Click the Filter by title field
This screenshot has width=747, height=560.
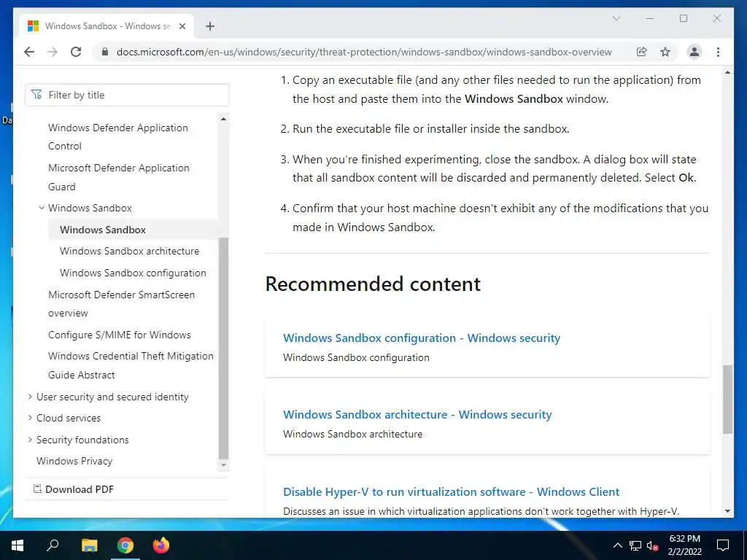pyautogui.click(x=127, y=95)
